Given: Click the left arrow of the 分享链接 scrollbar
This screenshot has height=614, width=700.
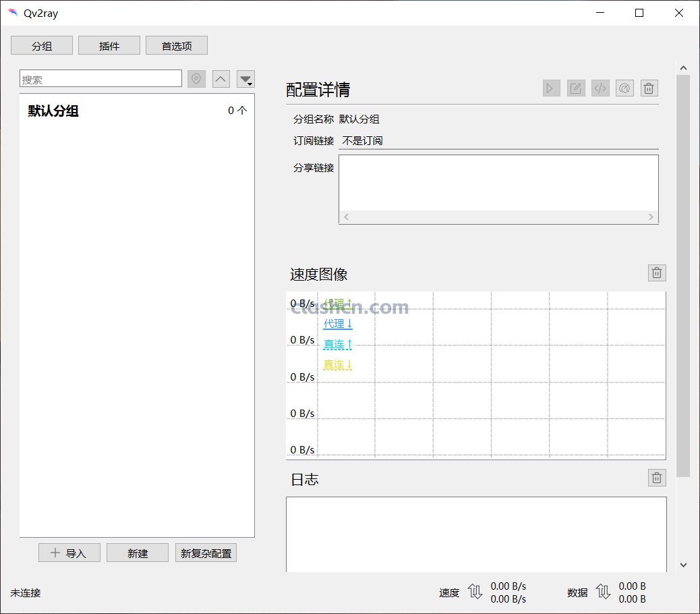Looking at the screenshot, I should point(347,217).
